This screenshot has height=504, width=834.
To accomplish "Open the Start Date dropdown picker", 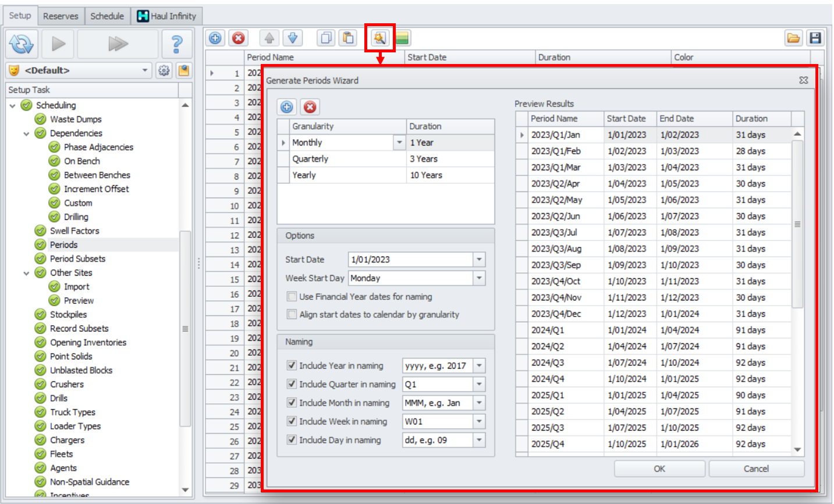I will click(479, 260).
